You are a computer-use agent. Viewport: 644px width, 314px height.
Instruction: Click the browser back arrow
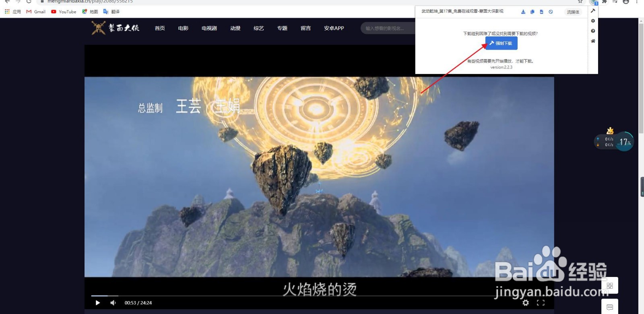[7, 2]
